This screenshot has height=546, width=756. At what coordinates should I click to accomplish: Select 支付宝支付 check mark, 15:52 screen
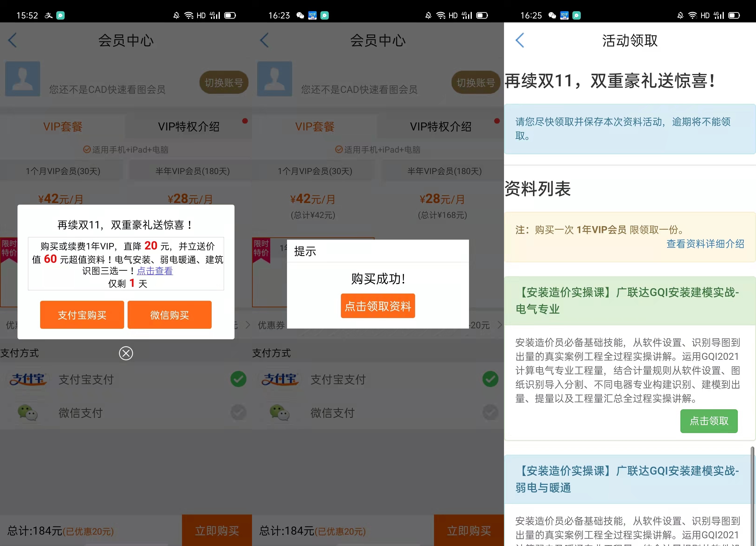click(238, 379)
